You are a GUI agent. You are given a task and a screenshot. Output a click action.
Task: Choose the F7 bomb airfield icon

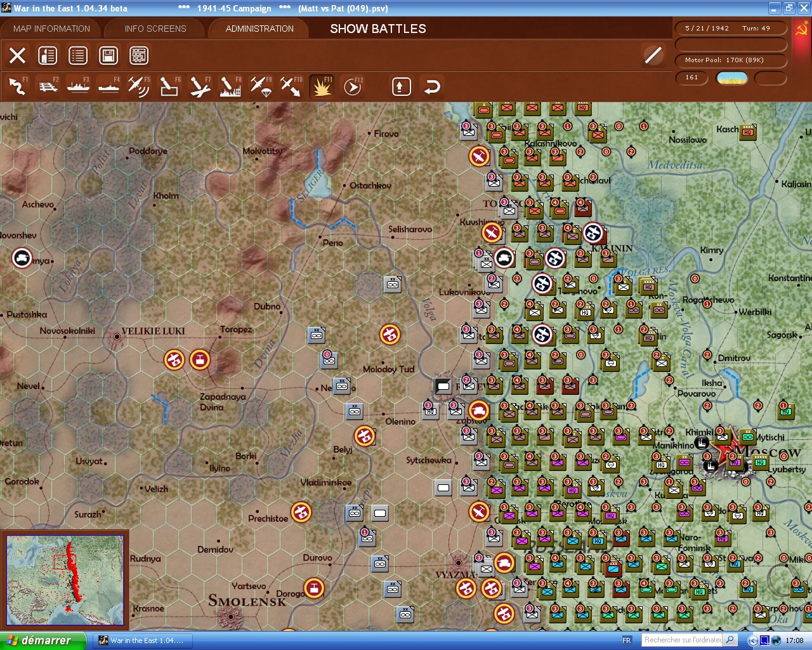tap(200, 86)
